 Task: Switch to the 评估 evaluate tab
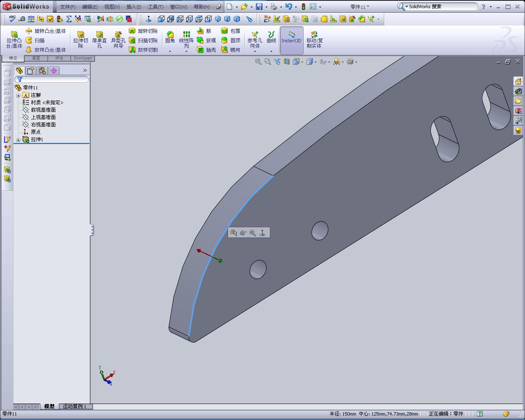pyautogui.click(x=59, y=58)
